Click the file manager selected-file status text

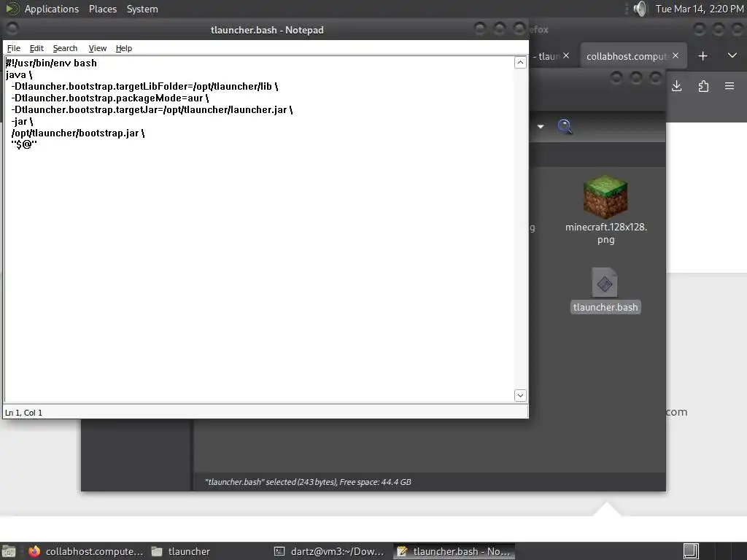pos(308,482)
